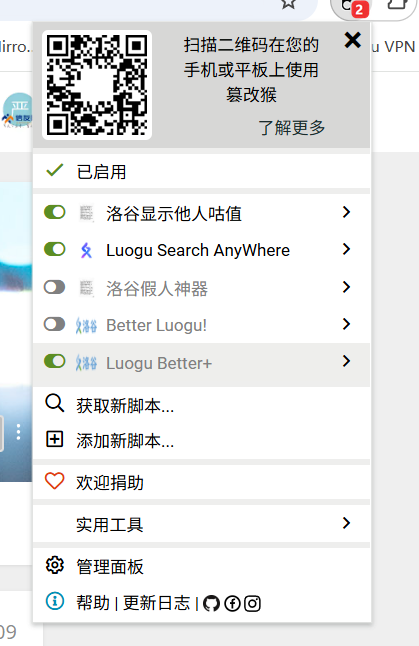The image size is (419, 646).
Task: Click the 了解更多 link
Action: [292, 128]
